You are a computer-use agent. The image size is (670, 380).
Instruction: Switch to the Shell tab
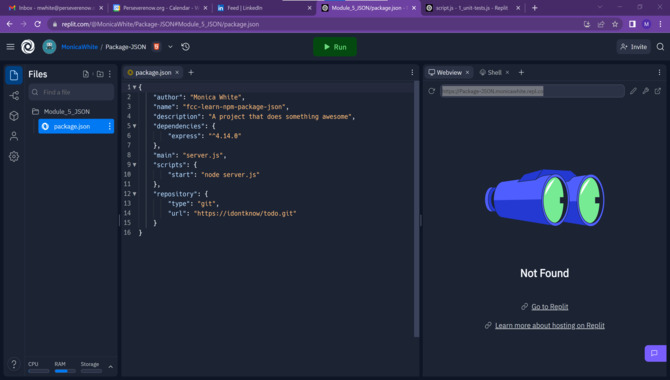click(x=491, y=73)
